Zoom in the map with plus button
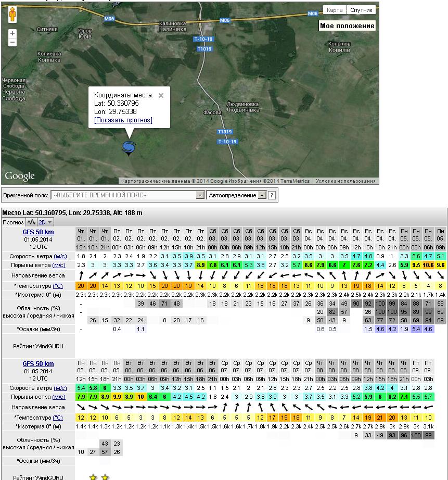This screenshot has height=480, width=448. pyautogui.click(x=12, y=34)
